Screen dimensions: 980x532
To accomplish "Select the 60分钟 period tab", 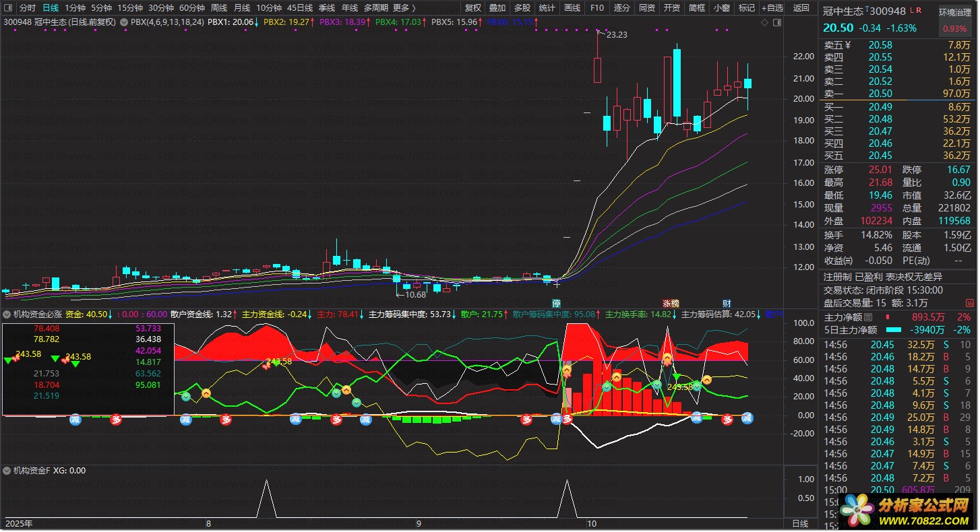I will [x=192, y=8].
